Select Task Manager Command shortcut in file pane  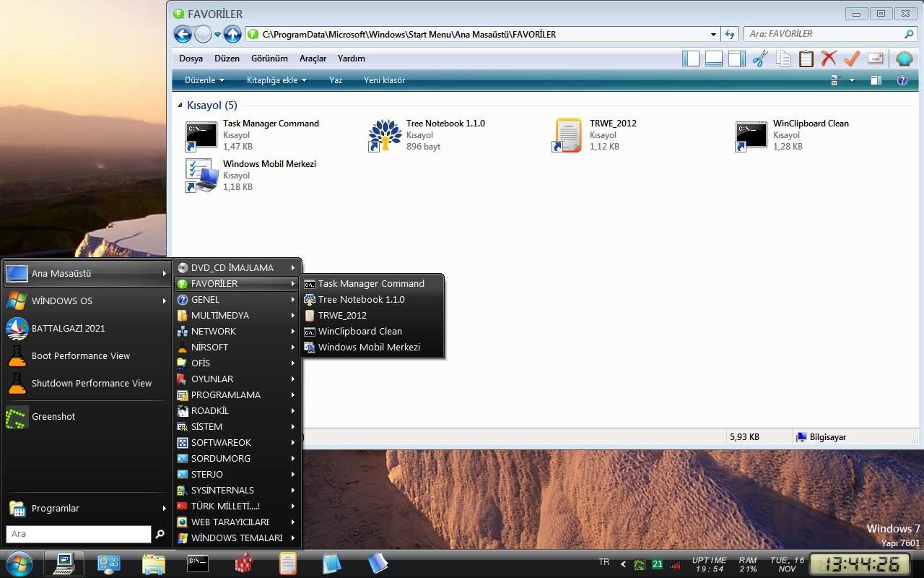[x=253, y=135]
